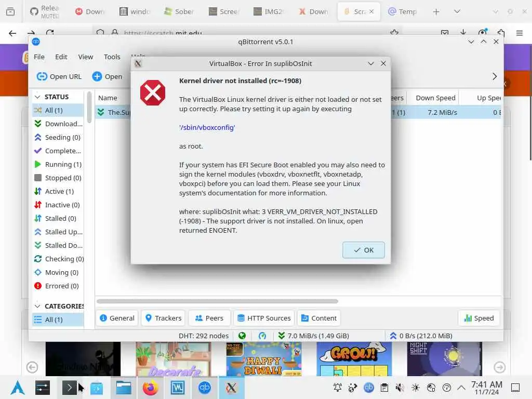532x399 pixels.
Task: Click the DHT: 292 nodes status text
Action: [204, 336]
